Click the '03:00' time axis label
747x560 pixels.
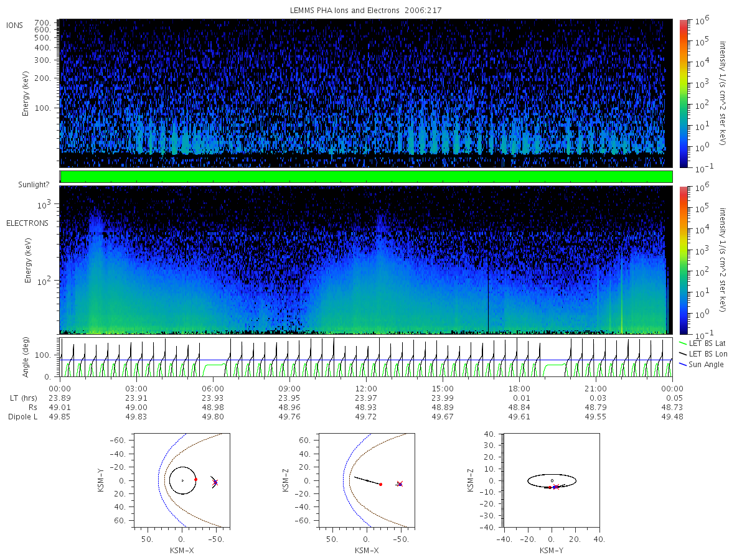pos(136,389)
